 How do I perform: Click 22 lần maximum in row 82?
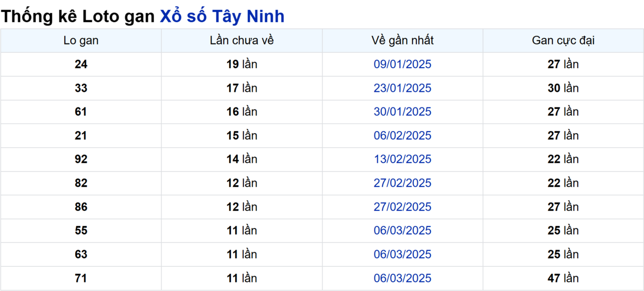point(563,183)
